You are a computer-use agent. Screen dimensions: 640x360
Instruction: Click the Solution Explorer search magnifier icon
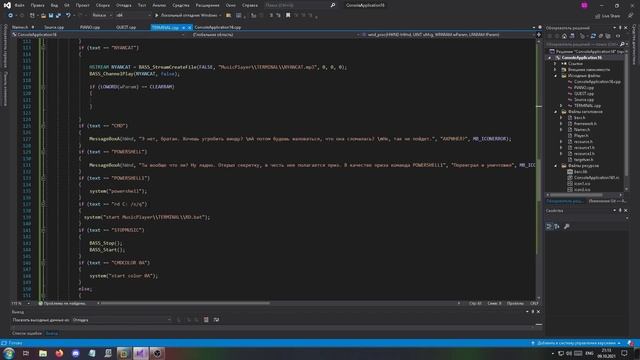coord(622,44)
